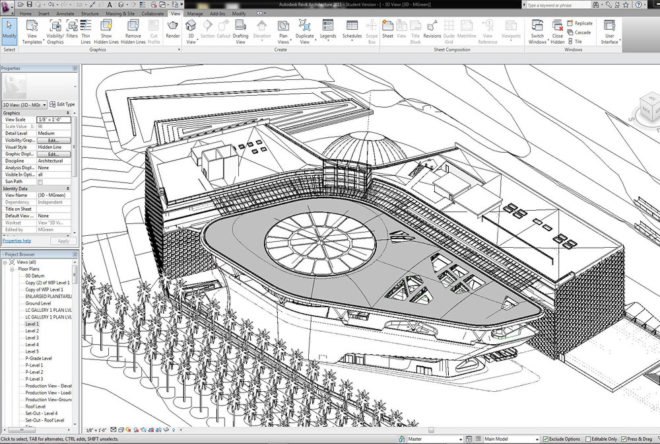Click Tile in the Windows panel
The image size is (660, 444).
[575, 41]
